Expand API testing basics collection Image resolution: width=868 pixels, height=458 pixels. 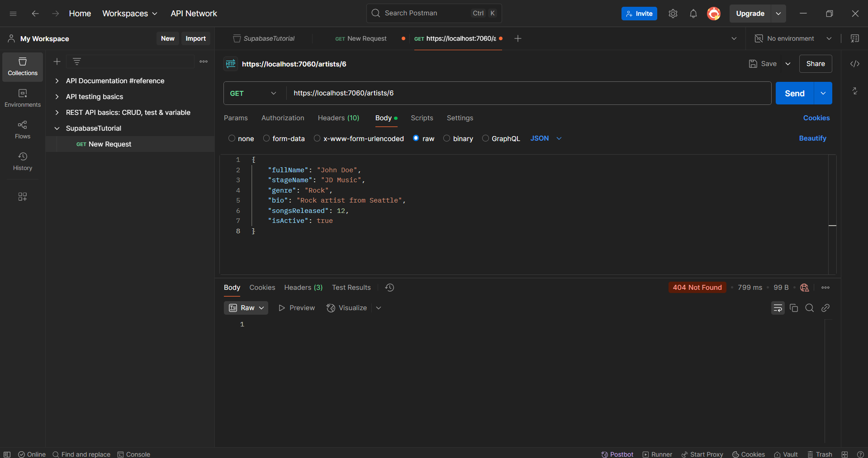pyautogui.click(x=57, y=97)
